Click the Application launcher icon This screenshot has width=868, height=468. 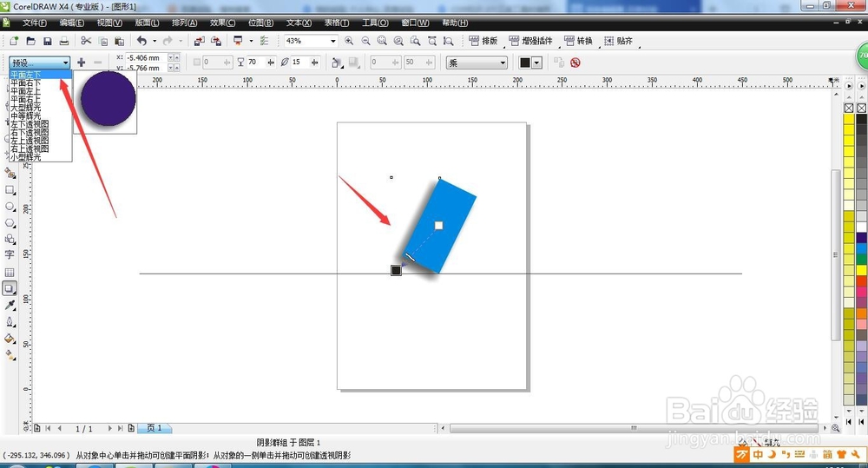click(x=238, y=41)
